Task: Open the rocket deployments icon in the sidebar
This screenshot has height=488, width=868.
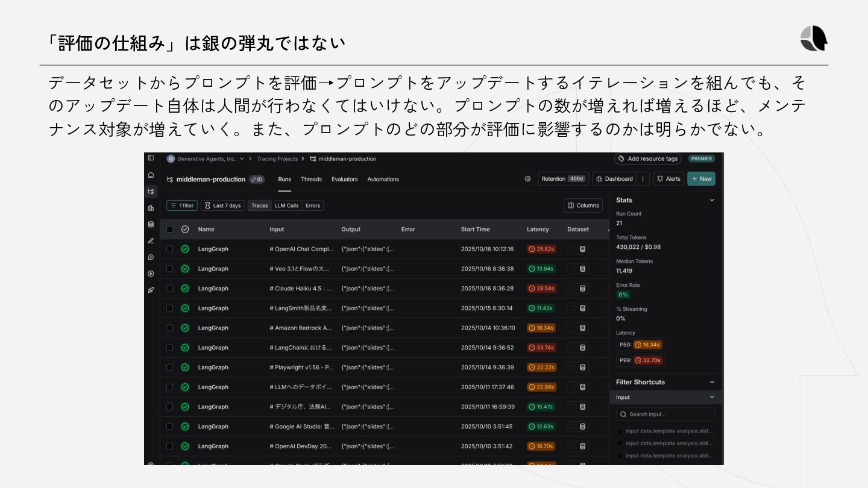Action: pyautogui.click(x=151, y=290)
